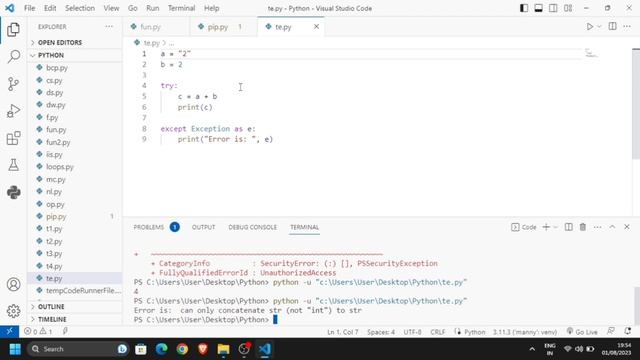Open the Code terminal selector
Viewport: 640px width, 360px height.
coord(524,227)
